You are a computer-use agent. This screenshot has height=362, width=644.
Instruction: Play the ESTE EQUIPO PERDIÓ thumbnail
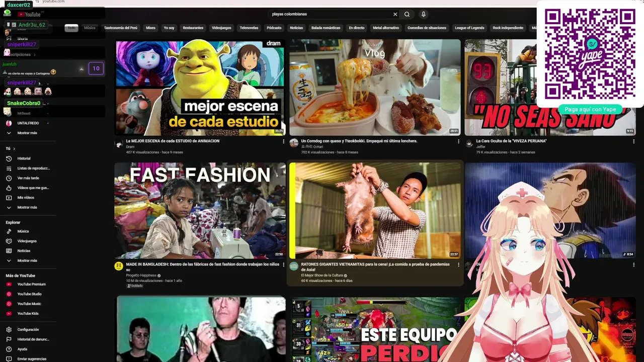click(375, 329)
